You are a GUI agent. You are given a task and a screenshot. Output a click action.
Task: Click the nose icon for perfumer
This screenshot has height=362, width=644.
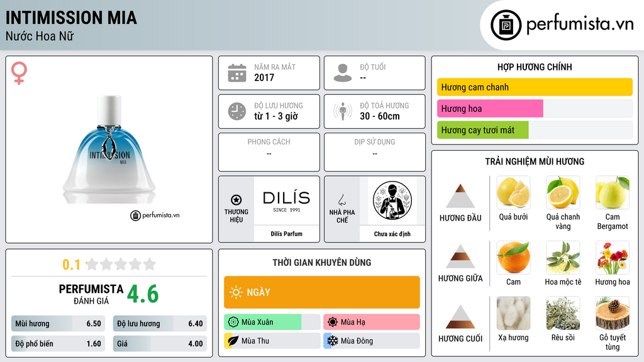click(x=341, y=200)
